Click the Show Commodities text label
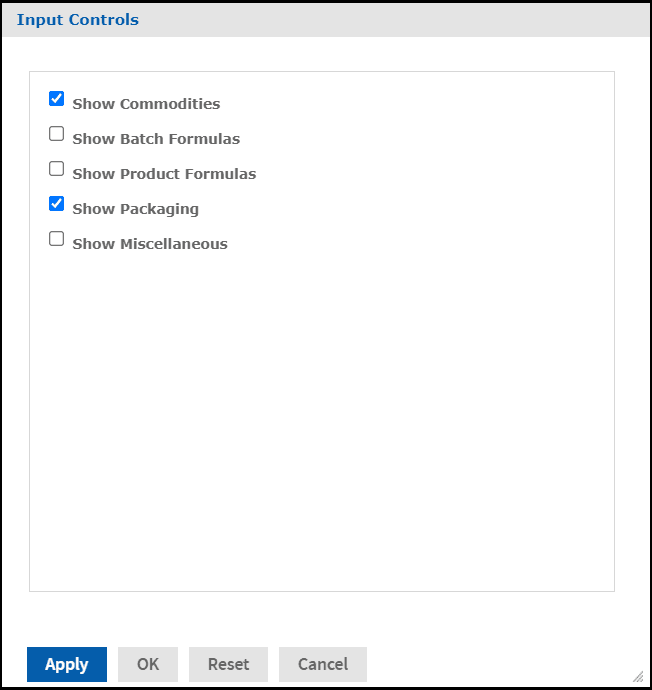 tap(146, 104)
